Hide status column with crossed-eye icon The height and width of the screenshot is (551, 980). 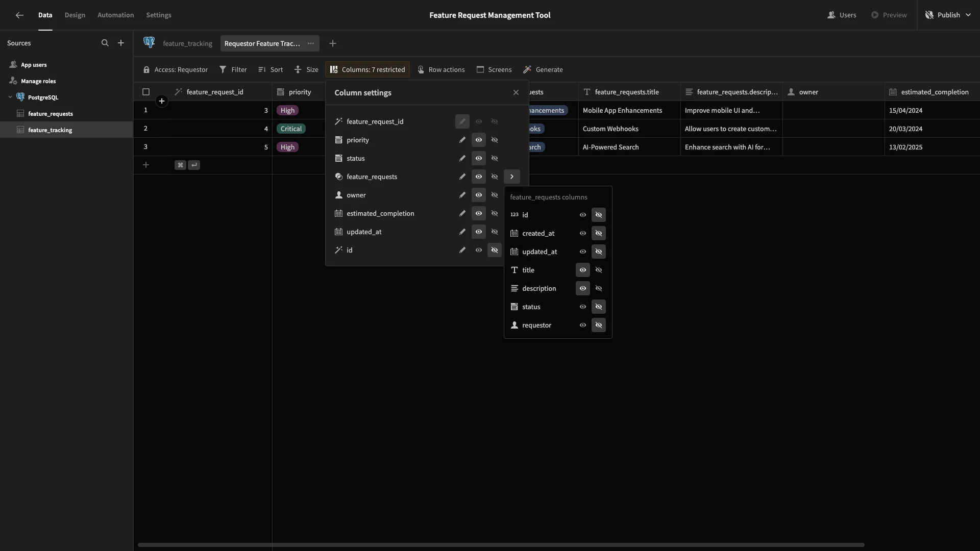(495, 158)
